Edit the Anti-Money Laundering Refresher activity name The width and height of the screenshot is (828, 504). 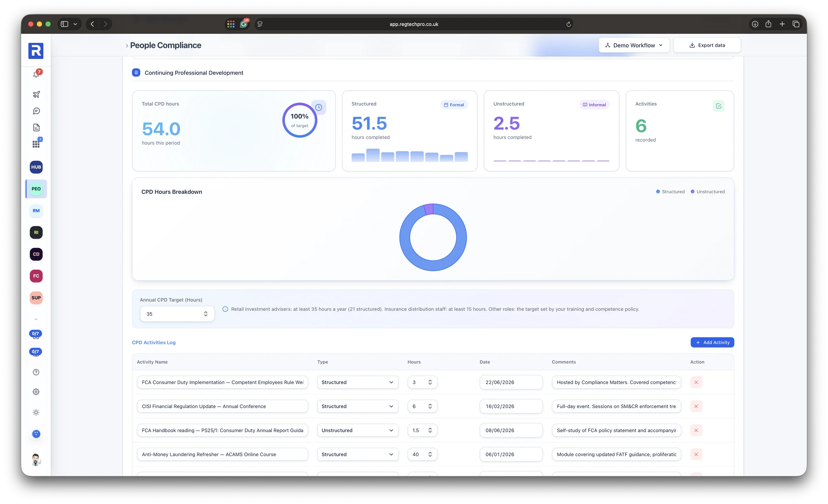222,454
